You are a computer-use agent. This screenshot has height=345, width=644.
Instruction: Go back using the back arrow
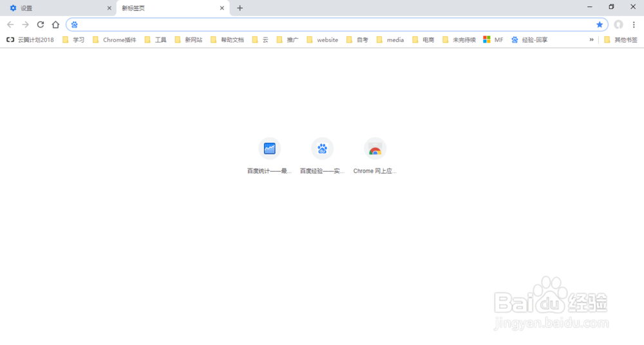[10, 24]
